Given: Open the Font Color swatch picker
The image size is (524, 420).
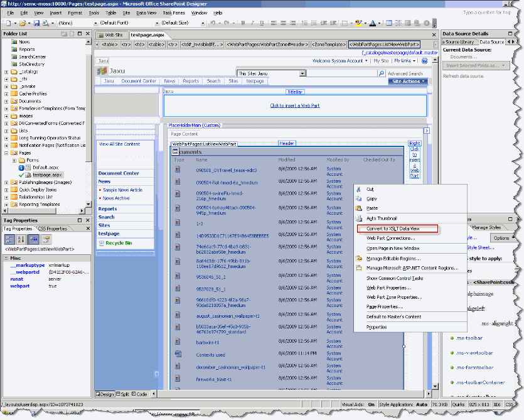Looking at the screenshot, I should (x=379, y=23).
